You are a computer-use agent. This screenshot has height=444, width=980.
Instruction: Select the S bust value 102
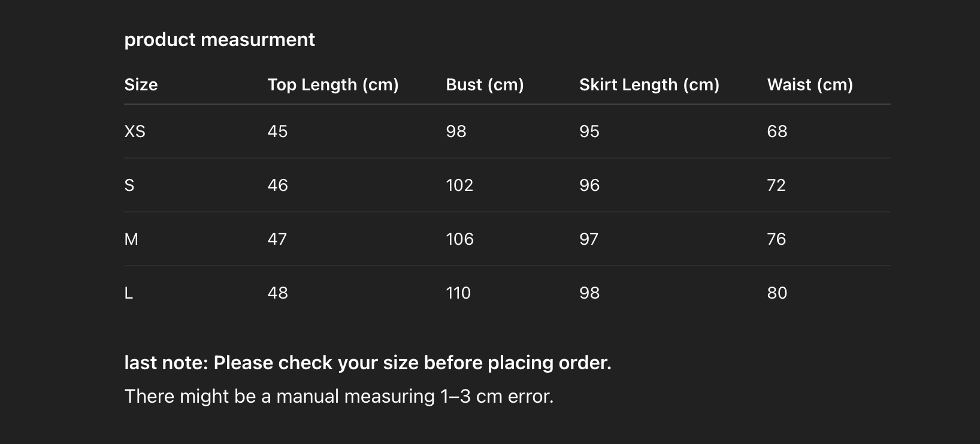[459, 185]
